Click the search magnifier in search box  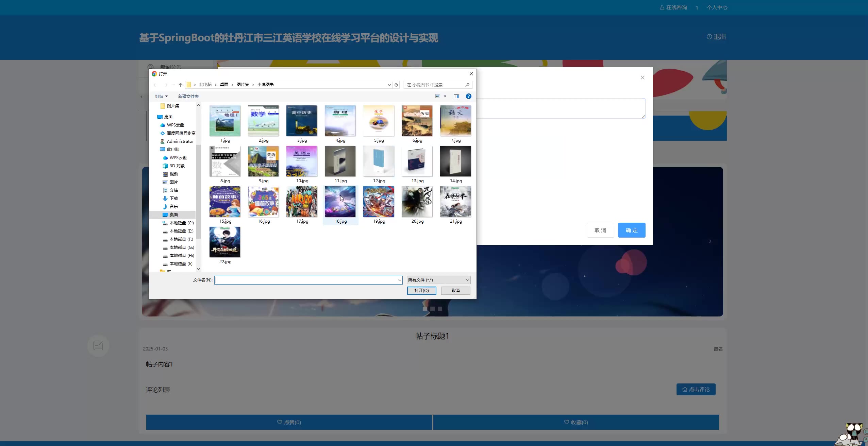pyautogui.click(x=467, y=85)
